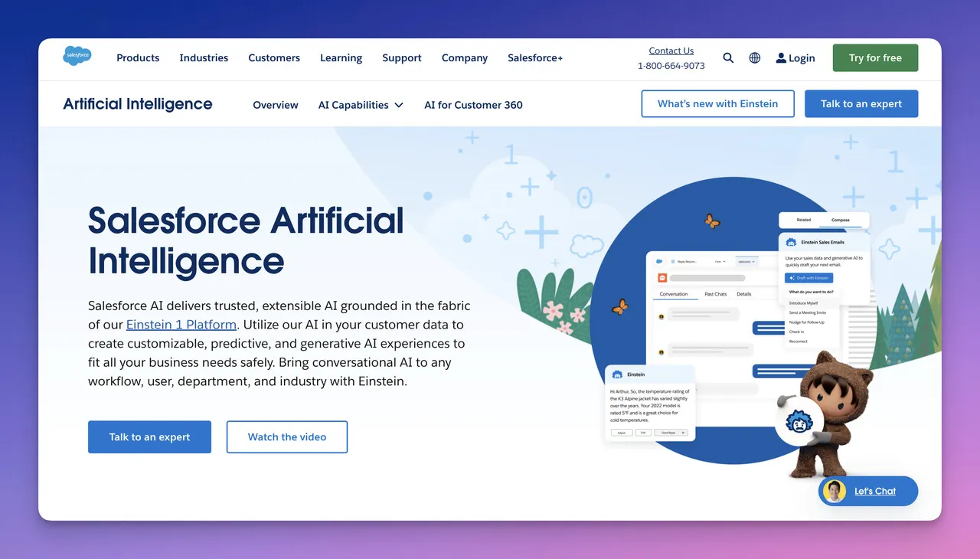The image size is (980, 559).
Task: Click the Past Chats tab in illustration
Action: click(x=716, y=294)
